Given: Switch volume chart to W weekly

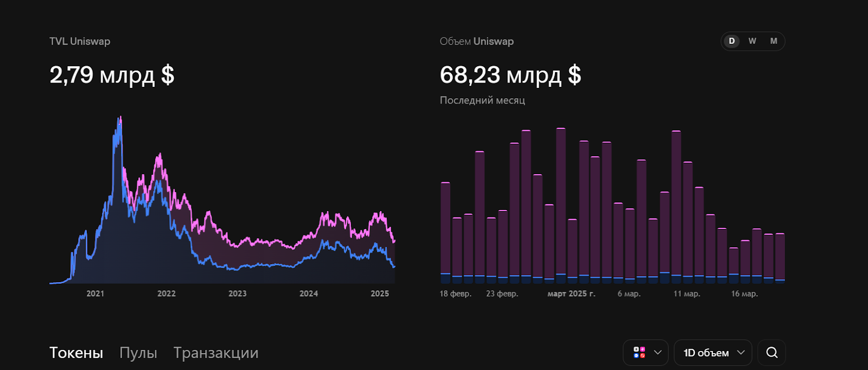Looking at the screenshot, I should (x=752, y=41).
